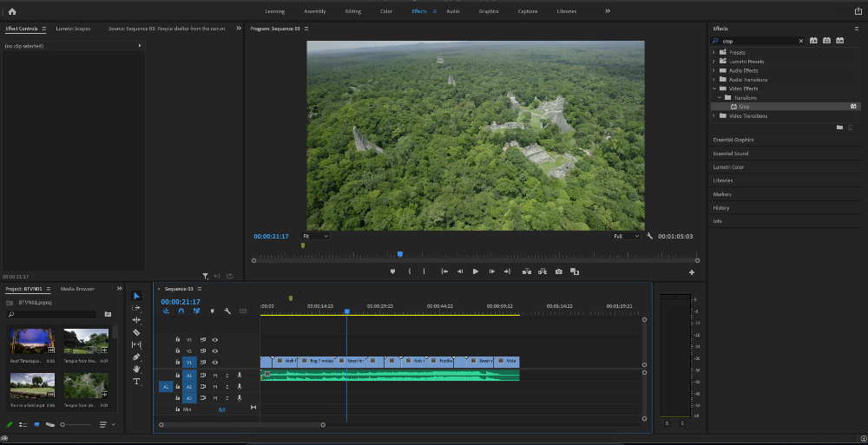868x445 pixels.
Task: Toggle Accelerated Effects filter icon
Action: pyautogui.click(x=813, y=41)
